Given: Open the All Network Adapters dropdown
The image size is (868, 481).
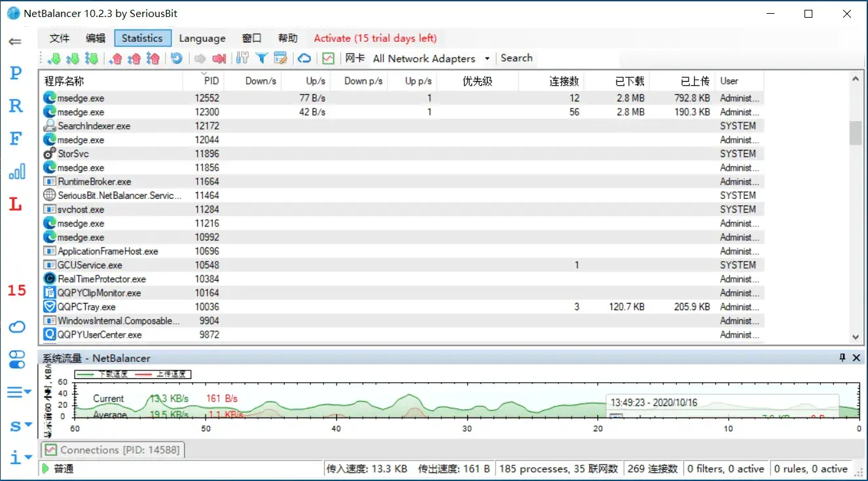Looking at the screenshot, I should pos(431,58).
